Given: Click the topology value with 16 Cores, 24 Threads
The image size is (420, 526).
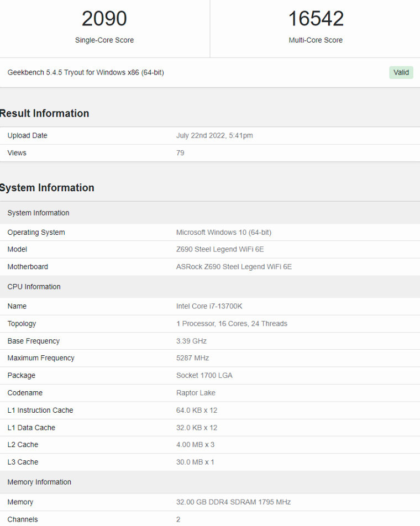Looking at the screenshot, I should (x=232, y=324).
